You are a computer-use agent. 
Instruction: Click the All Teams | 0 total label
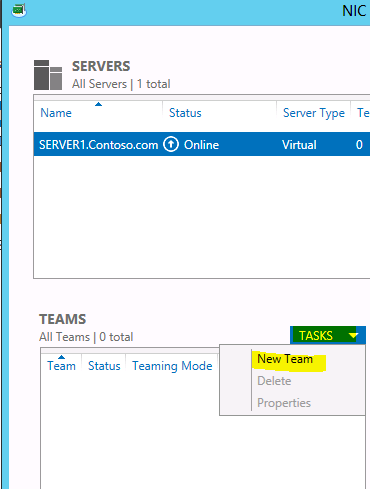(86, 337)
